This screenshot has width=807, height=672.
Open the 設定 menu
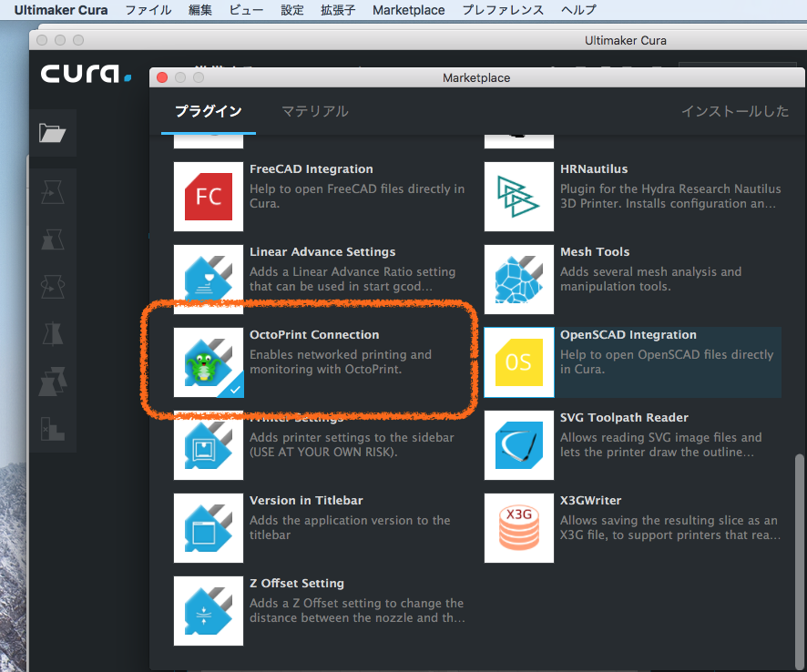292,10
